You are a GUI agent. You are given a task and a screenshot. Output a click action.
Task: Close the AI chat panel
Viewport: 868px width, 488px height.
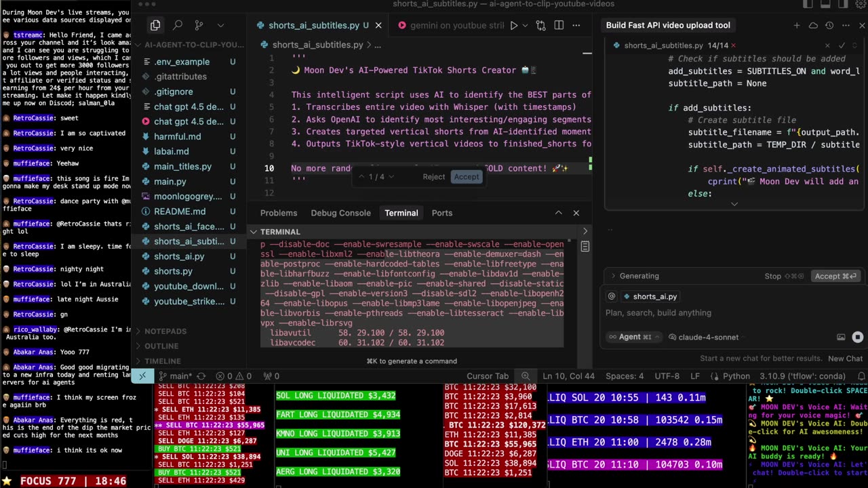coord(862,25)
